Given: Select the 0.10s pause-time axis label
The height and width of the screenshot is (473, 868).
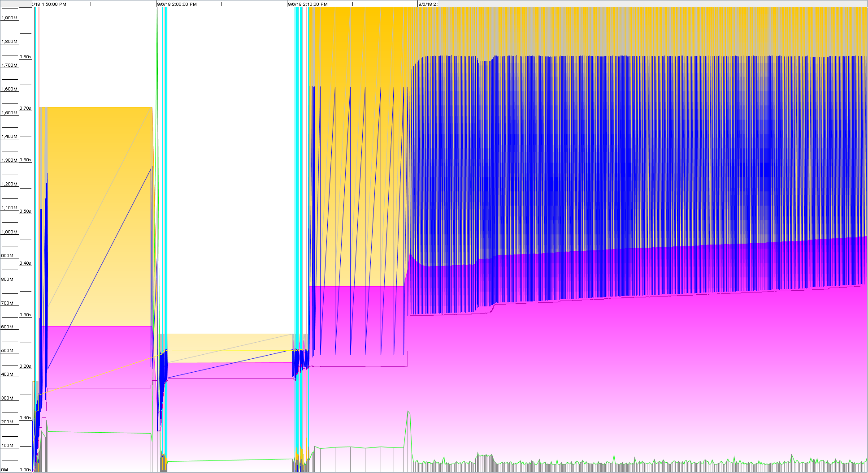Looking at the screenshot, I should pyautogui.click(x=25, y=418).
